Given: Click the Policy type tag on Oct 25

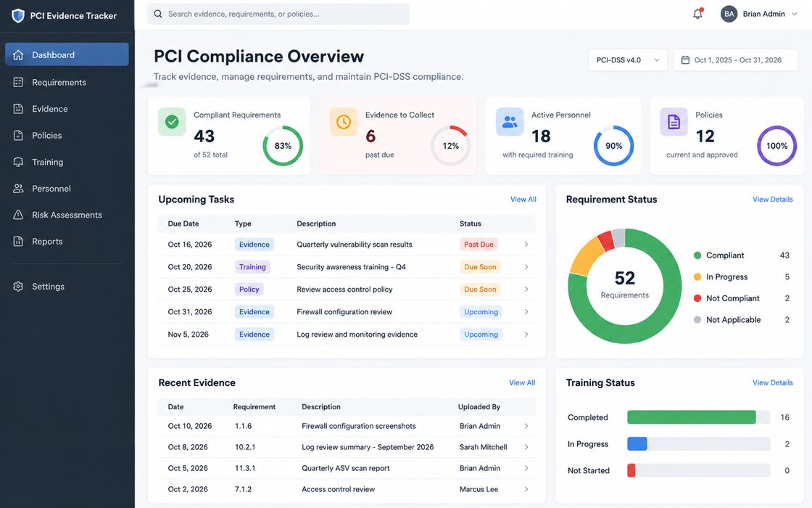Looking at the screenshot, I should pos(249,290).
